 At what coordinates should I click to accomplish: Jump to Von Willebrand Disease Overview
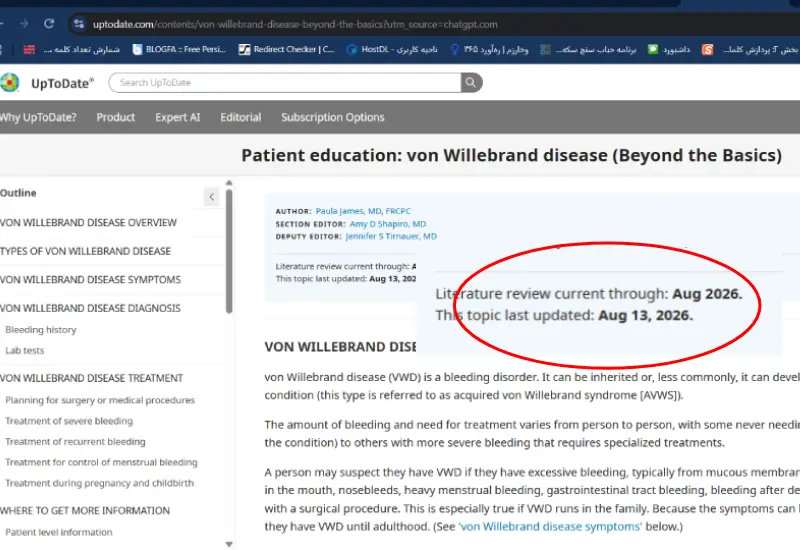pos(88,222)
